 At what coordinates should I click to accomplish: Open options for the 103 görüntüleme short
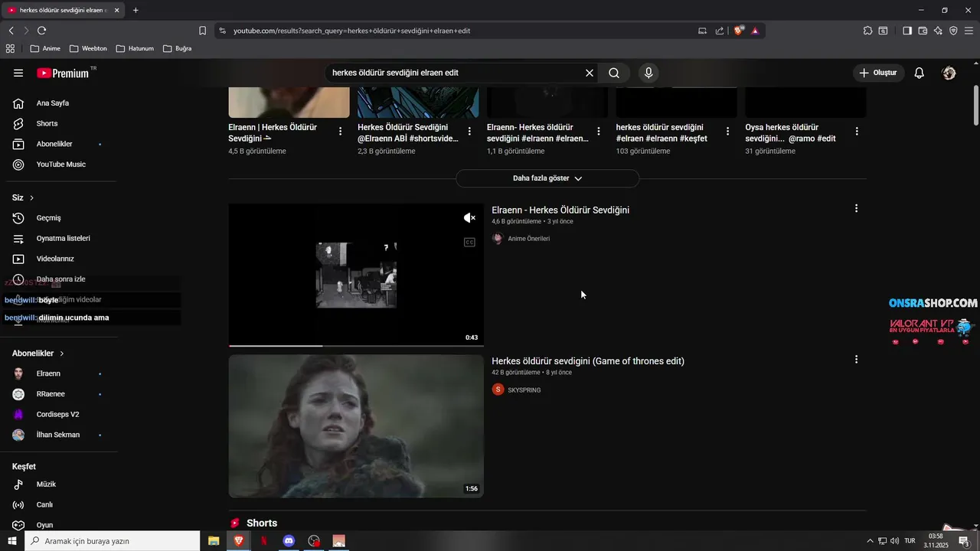point(727,131)
